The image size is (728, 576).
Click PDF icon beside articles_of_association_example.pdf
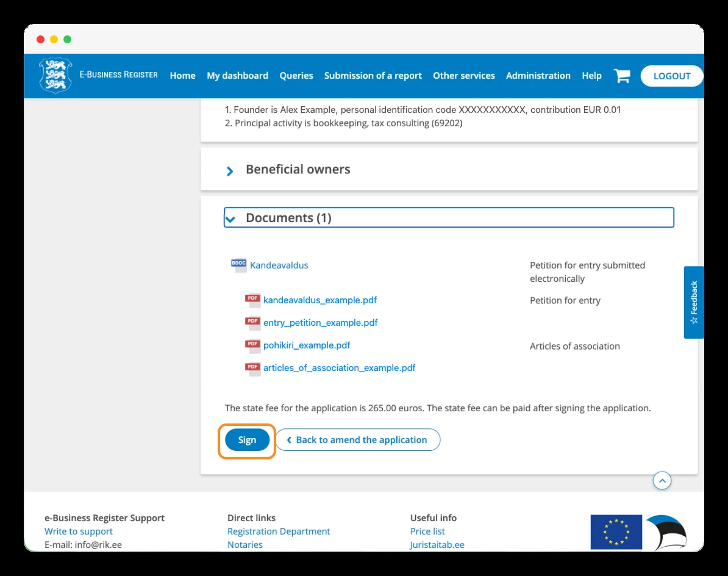(252, 369)
